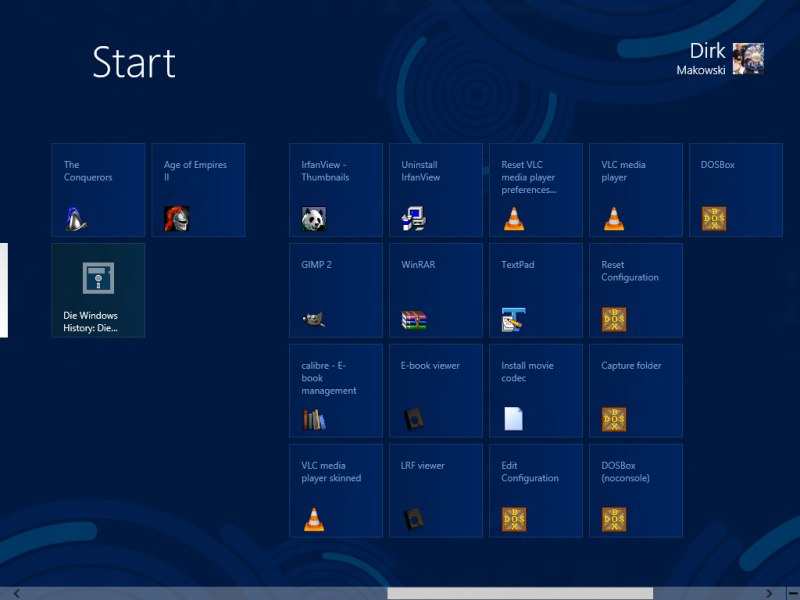The image size is (800, 600).
Task: Open calibre E-book management books icon
Action: point(314,419)
